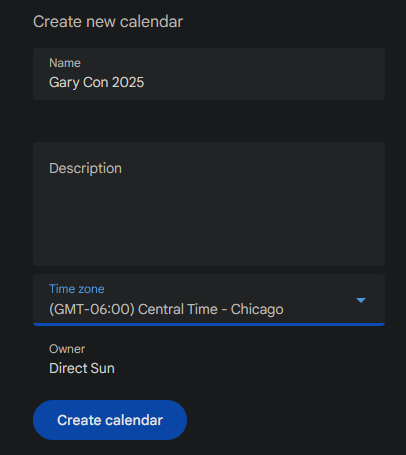Image resolution: width=406 pixels, height=455 pixels.
Task: Click inside the Description text area
Action: tap(209, 204)
